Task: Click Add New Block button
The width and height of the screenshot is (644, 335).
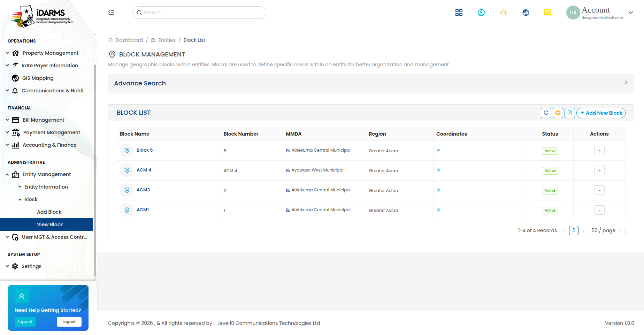Action: coord(601,113)
